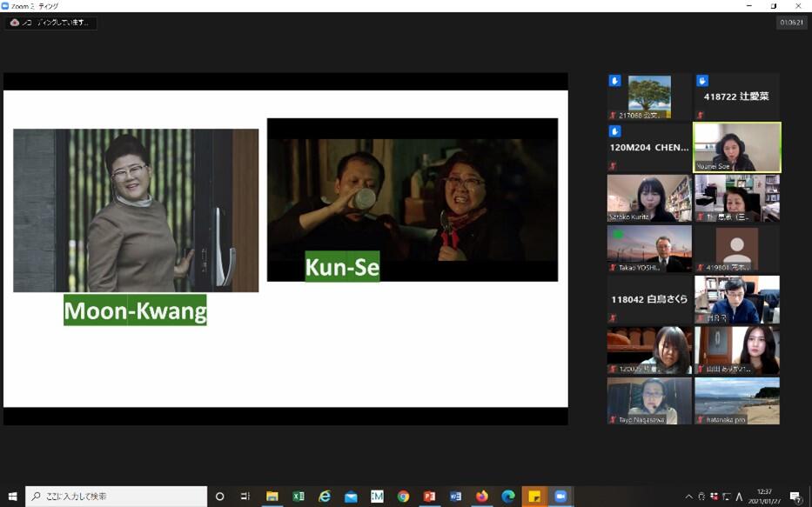This screenshot has width=812, height=507.
Task: Click the recording indicator at top left
Action: (50, 23)
